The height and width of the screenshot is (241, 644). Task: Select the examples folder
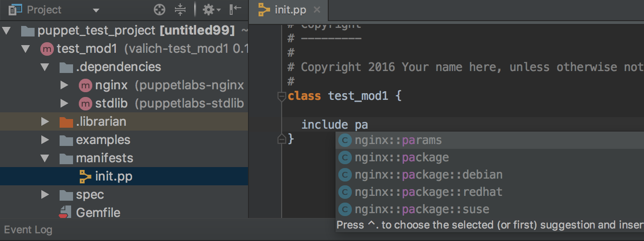pyautogui.click(x=103, y=140)
